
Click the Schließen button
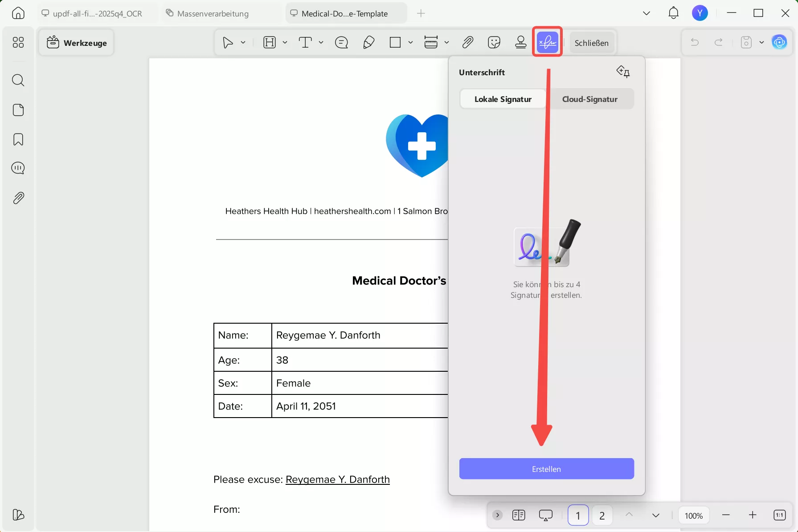pos(592,43)
